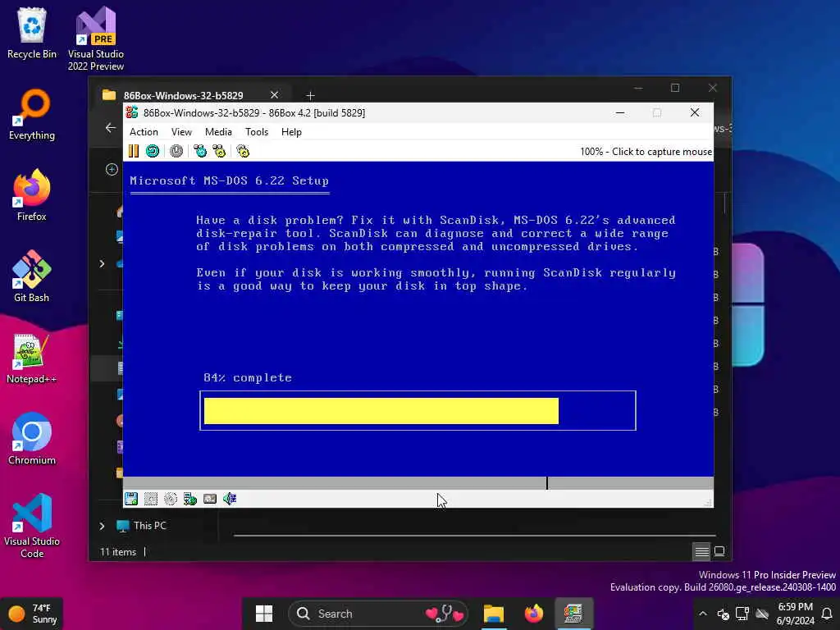Select the 86Box-Windows-32-b5829 File Explorer tab
This screenshot has height=630, width=840.
pos(183,95)
